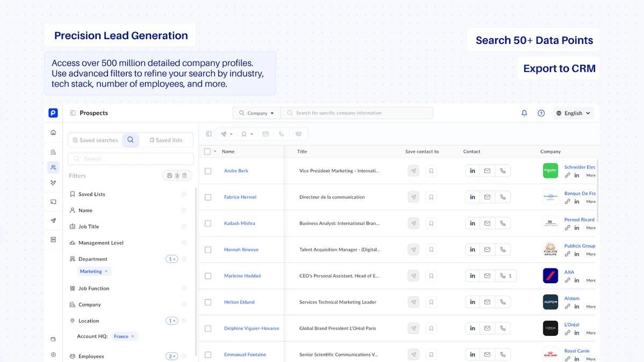Image resolution: width=644 pixels, height=362 pixels.
Task: Tick the checkbox for Helton Eklund
Action: (208, 302)
